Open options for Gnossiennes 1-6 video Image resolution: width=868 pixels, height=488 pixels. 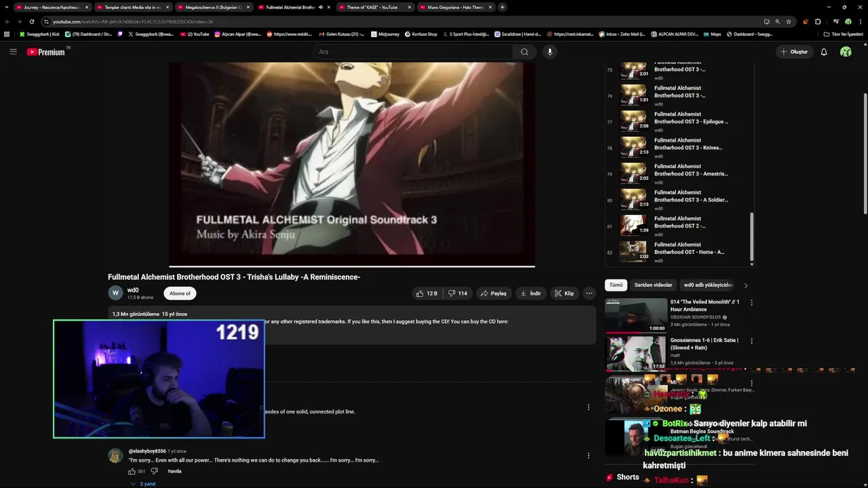pyautogui.click(x=751, y=341)
